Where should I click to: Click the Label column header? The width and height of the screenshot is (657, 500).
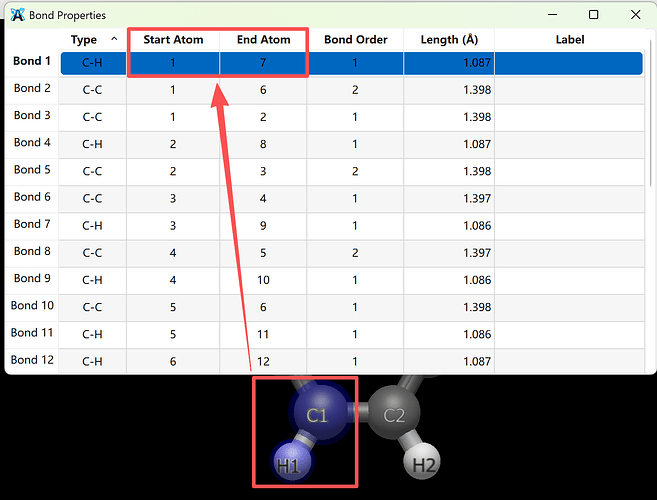(x=569, y=40)
